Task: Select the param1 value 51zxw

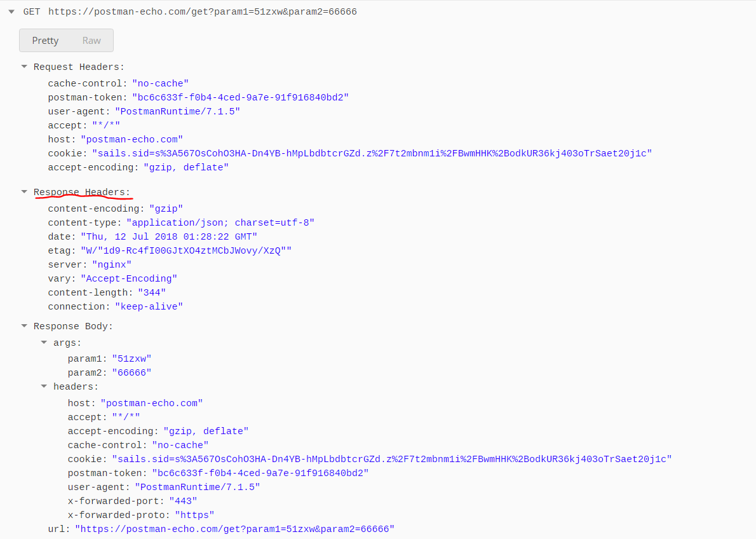Action: click(x=132, y=358)
